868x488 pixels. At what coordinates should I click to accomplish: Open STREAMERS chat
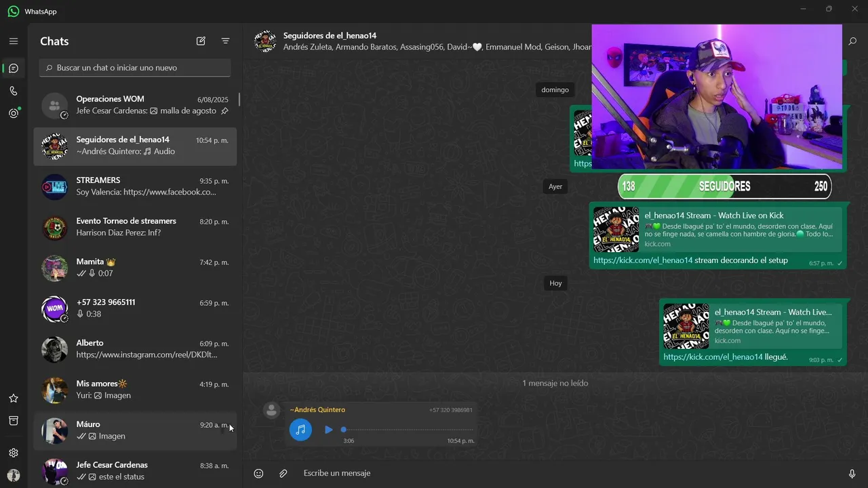click(135, 186)
